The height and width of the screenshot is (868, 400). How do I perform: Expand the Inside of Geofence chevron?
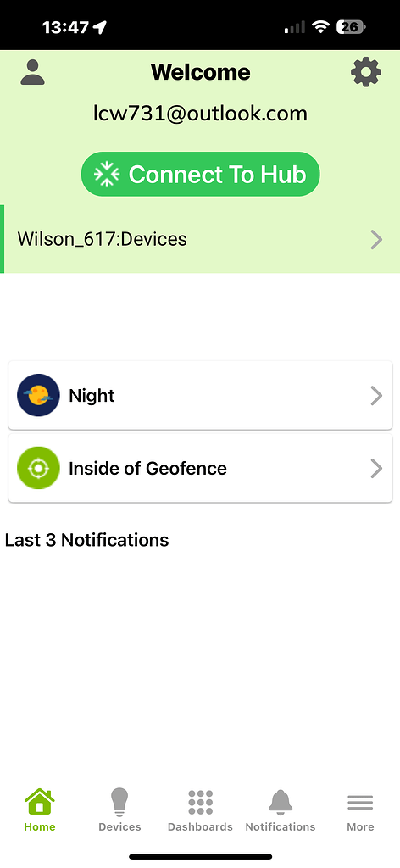click(x=377, y=468)
